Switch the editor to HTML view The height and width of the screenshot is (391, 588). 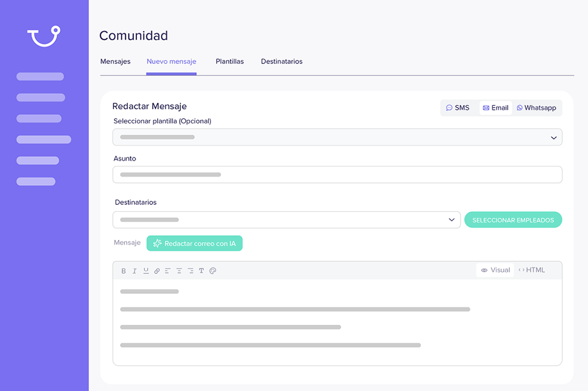pyautogui.click(x=531, y=270)
